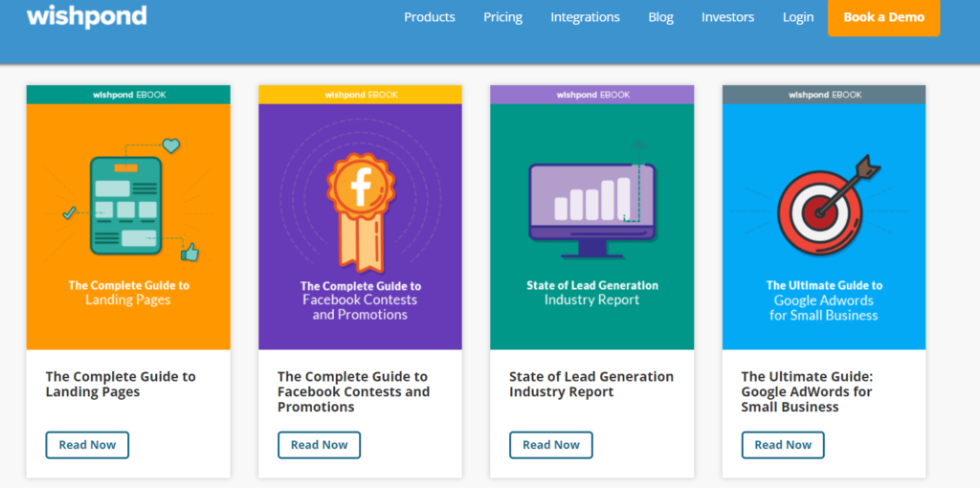Image resolution: width=980 pixels, height=488 pixels.
Task: Click the landing page wireframe icon
Action: 125,206
